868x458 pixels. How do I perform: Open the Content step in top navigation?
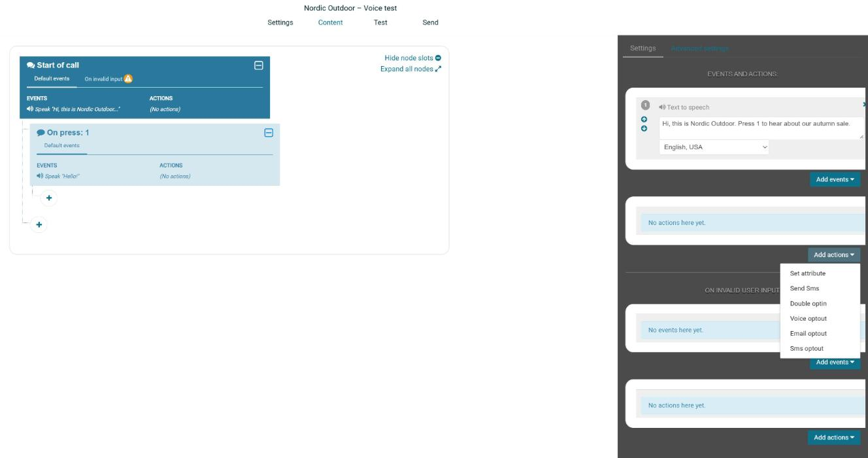coord(330,22)
